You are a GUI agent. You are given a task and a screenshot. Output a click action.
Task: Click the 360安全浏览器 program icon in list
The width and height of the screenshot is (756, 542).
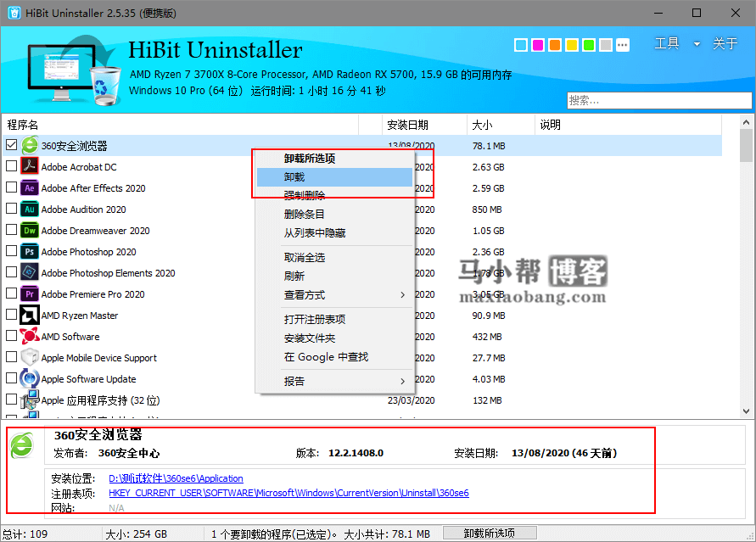pos(30,145)
